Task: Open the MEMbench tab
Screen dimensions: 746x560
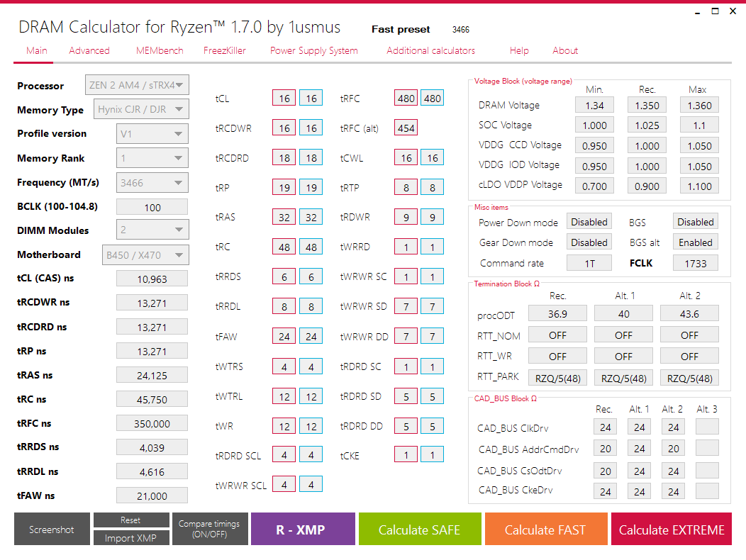Action: pos(159,50)
